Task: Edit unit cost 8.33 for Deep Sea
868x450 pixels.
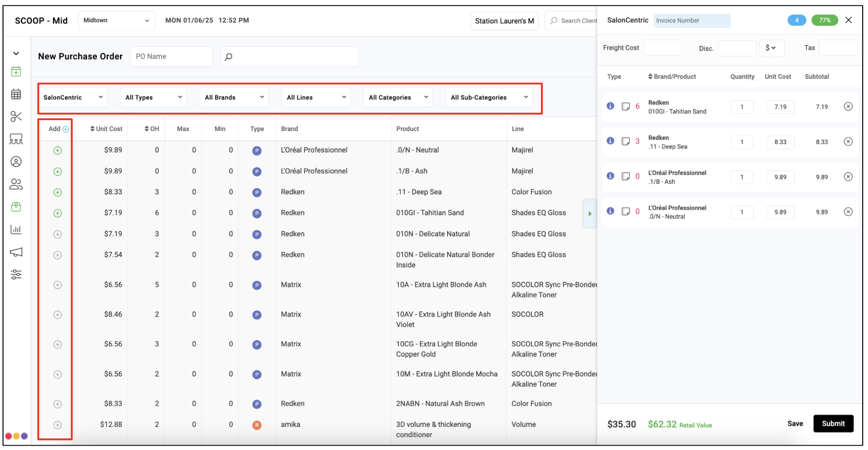Action: 781,142
